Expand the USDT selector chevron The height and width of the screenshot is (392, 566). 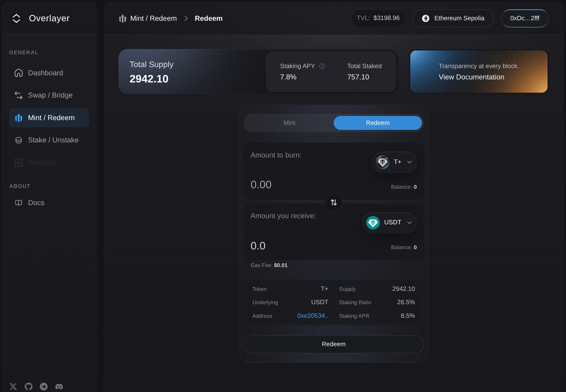tap(410, 223)
